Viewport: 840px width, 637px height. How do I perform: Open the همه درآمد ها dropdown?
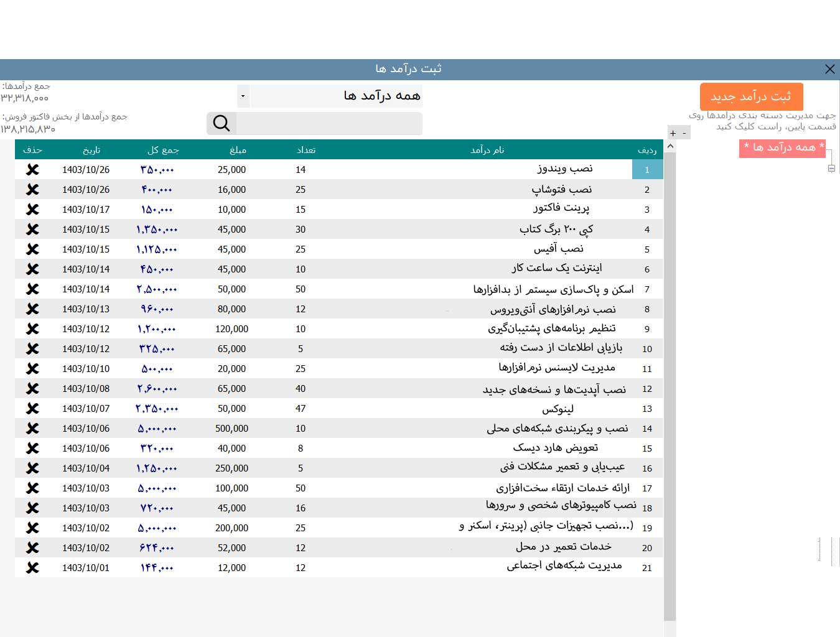point(243,96)
